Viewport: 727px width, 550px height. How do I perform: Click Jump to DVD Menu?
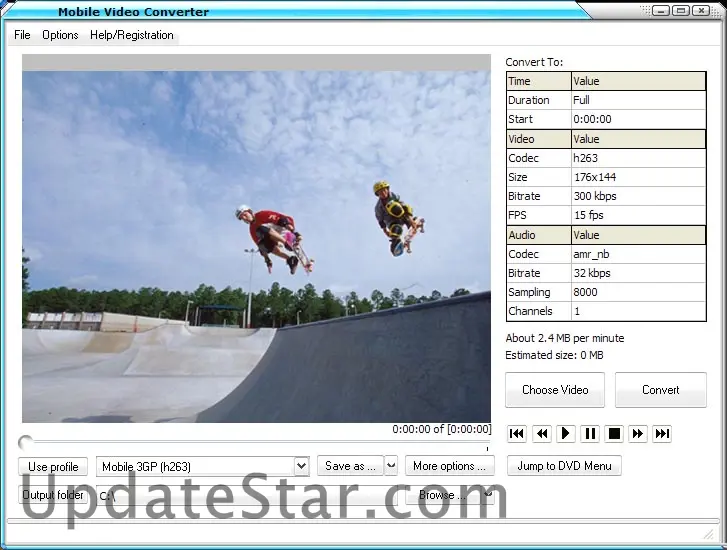564,466
